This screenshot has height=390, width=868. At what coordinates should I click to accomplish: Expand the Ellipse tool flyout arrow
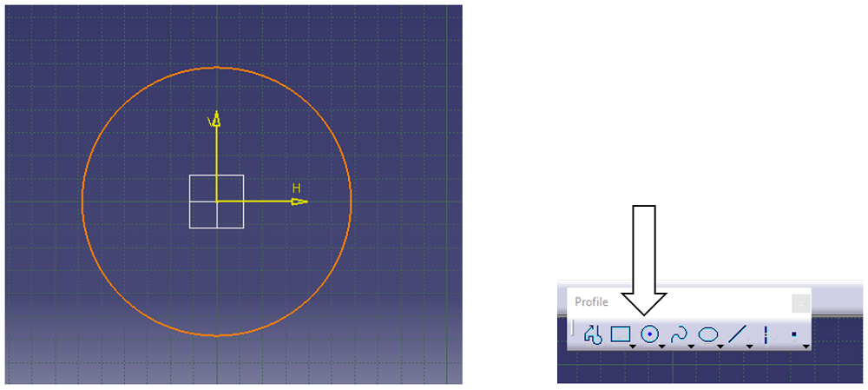point(720,347)
